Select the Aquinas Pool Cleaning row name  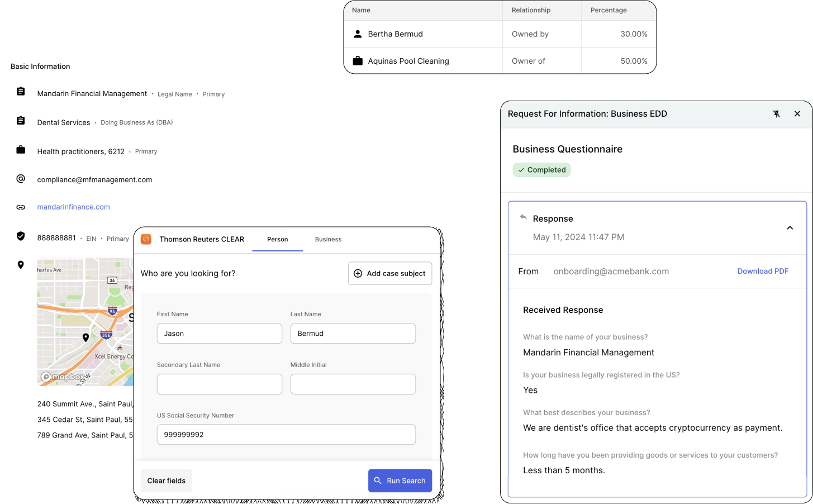tap(408, 61)
